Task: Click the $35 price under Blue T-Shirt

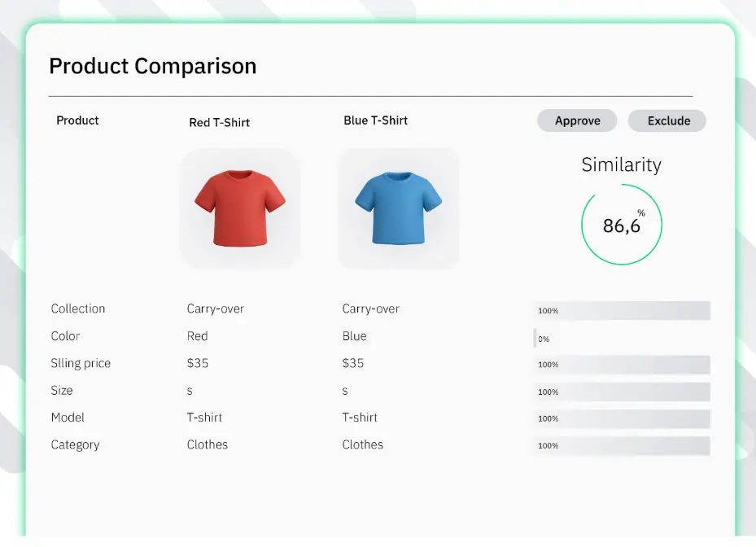Action: click(353, 363)
